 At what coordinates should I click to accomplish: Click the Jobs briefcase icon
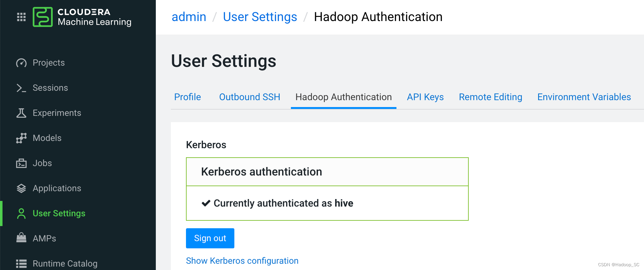pos(21,163)
